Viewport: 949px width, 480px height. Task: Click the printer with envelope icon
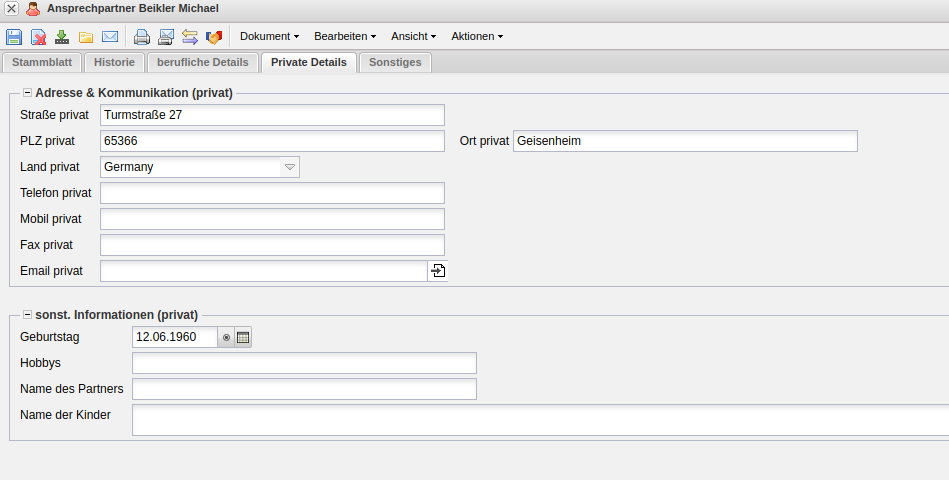point(166,37)
